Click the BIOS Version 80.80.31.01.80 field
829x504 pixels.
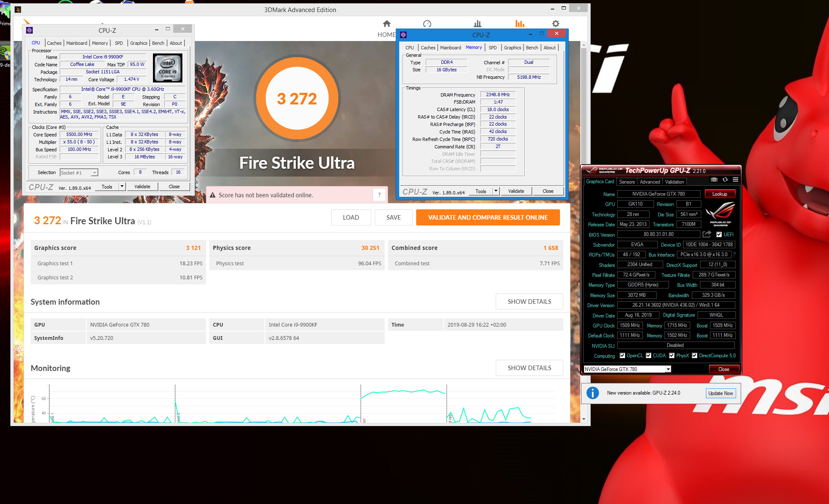658,235
